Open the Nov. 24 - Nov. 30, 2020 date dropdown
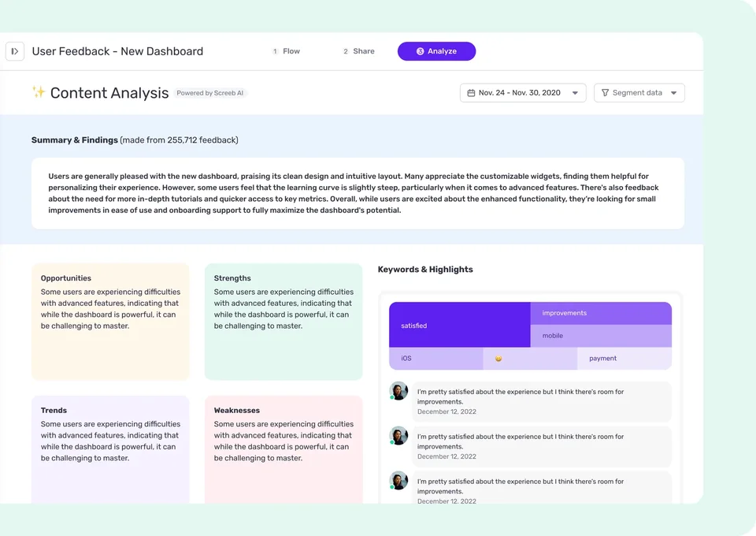Screen dimensions: 756x536 [523, 93]
